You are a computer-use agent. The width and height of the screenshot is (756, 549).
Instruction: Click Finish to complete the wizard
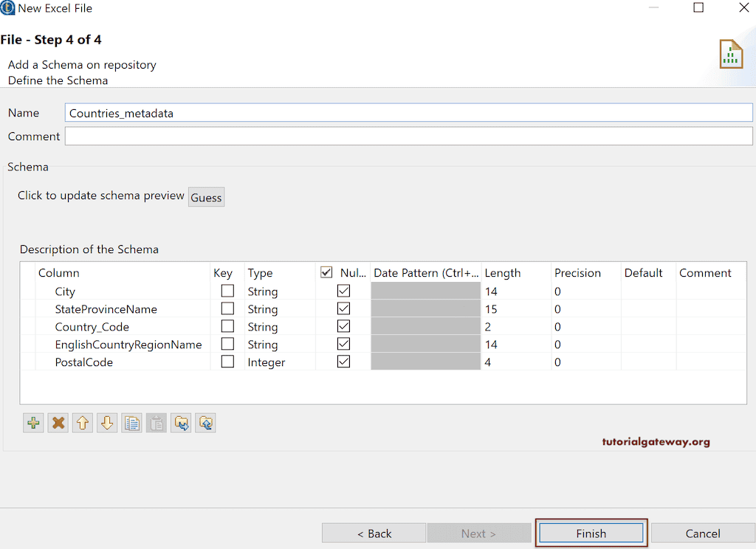(591, 532)
